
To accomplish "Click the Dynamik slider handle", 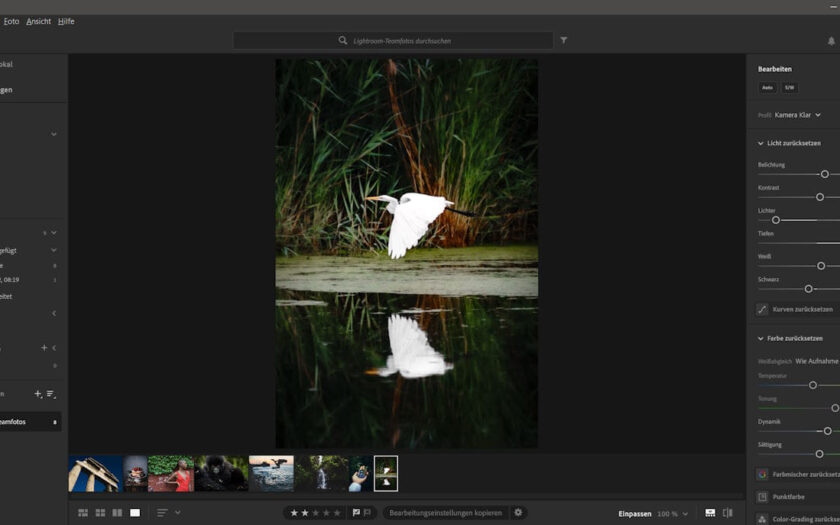I will 827,431.
